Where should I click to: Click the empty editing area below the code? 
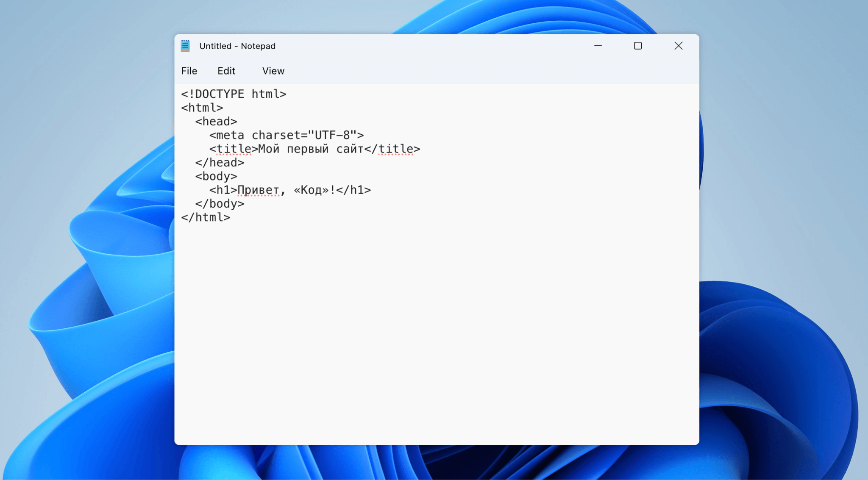coord(424,318)
